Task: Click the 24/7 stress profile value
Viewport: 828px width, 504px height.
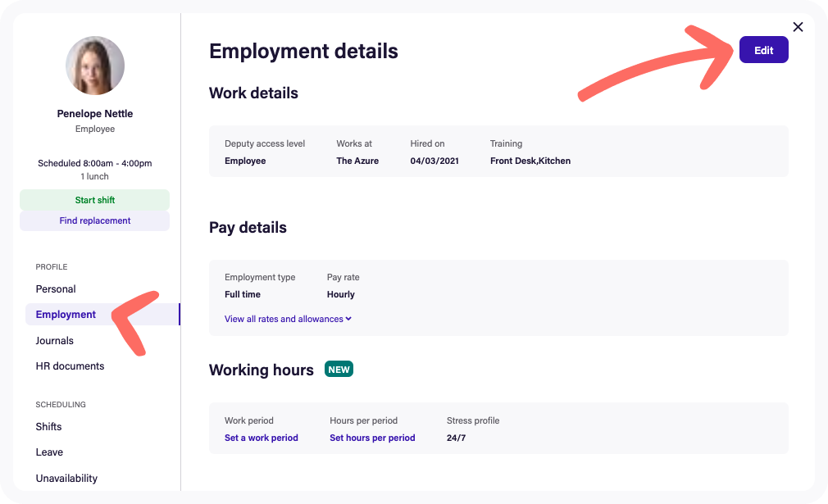Action: [x=457, y=438]
